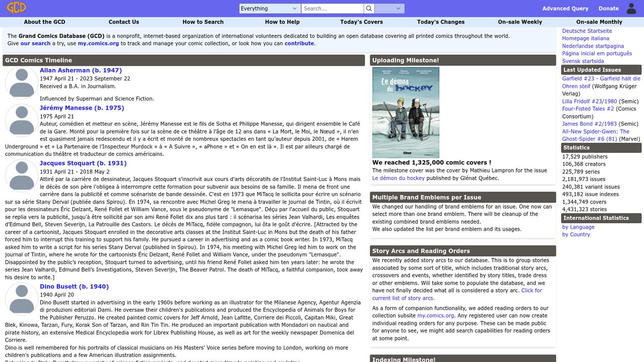The image size is (644, 362).
Task: Click the '1,344,749 covers' statistic
Action: (584, 202)
